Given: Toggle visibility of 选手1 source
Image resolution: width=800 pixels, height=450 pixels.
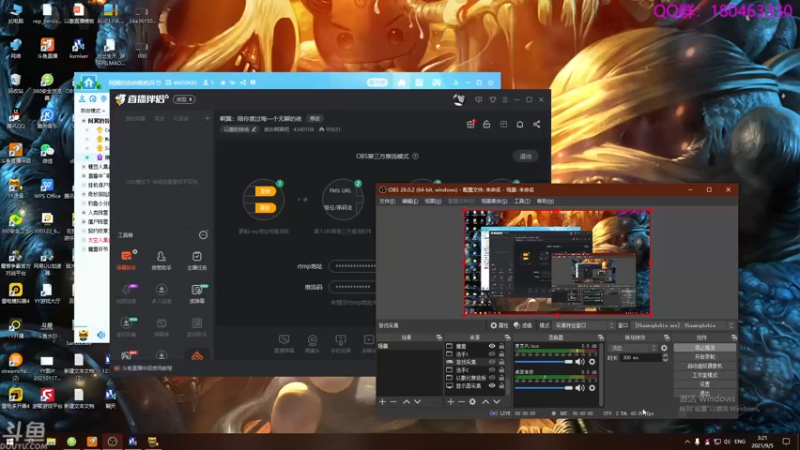Looking at the screenshot, I should [x=492, y=354].
